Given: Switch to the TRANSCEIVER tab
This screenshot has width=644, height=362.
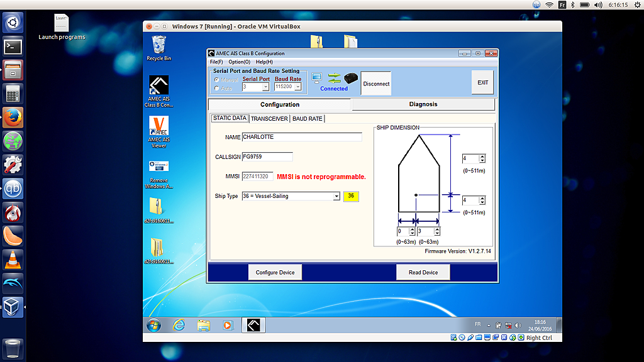Looking at the screenshot, I should click(269, 119).
